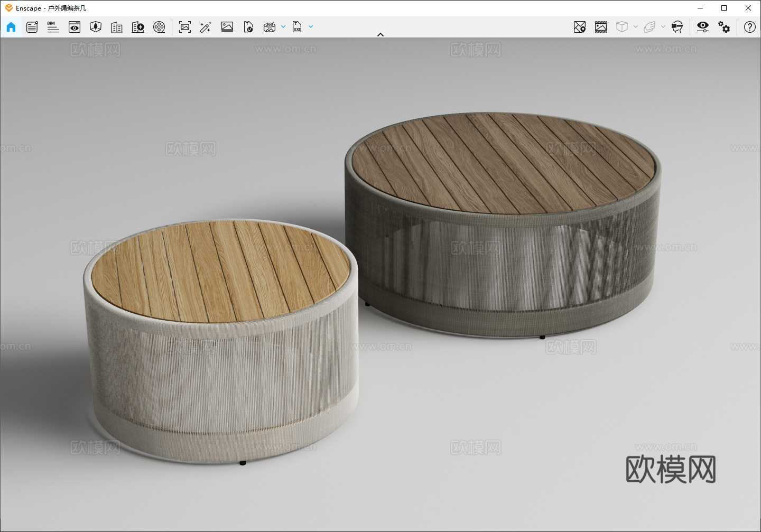Toggle the Safe Frame image icon
This screenshot has width=761, height=532.
coord(601,27)
